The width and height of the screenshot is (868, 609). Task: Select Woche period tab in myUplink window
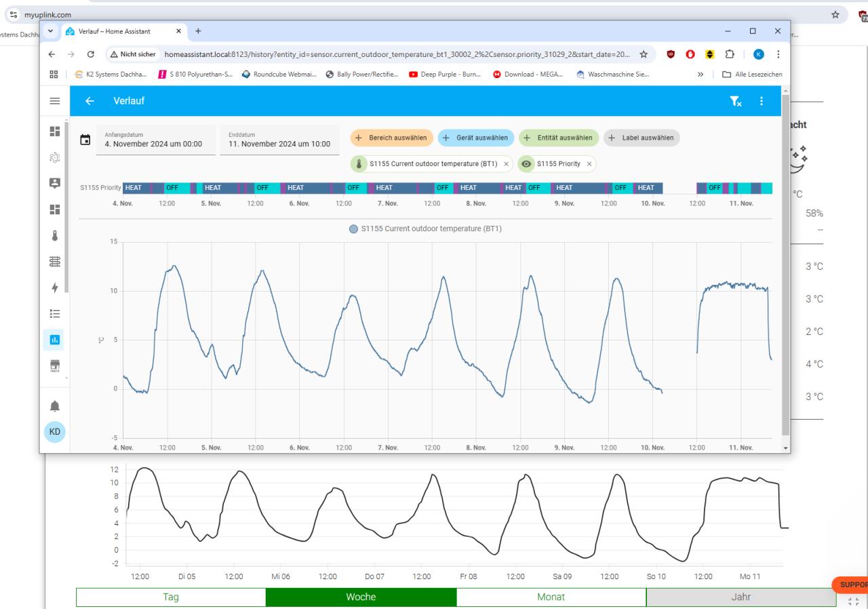(x=361, y=597)
